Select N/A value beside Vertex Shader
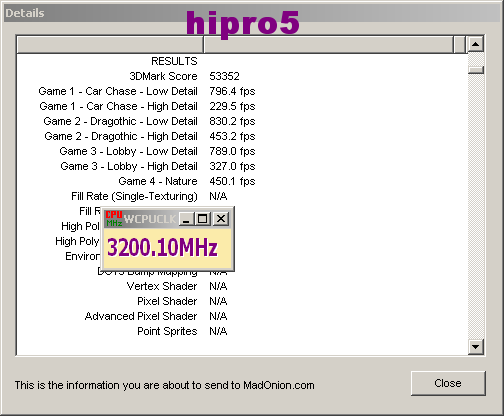504x416 pixels. 218,286
